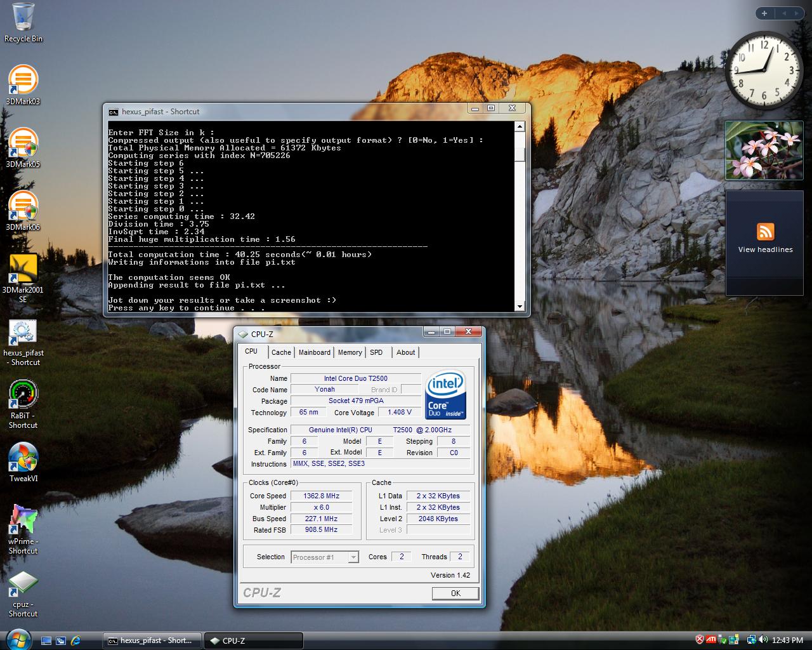Select the hexus_pifast desktop shortcut icon

(x=23, y=332)
